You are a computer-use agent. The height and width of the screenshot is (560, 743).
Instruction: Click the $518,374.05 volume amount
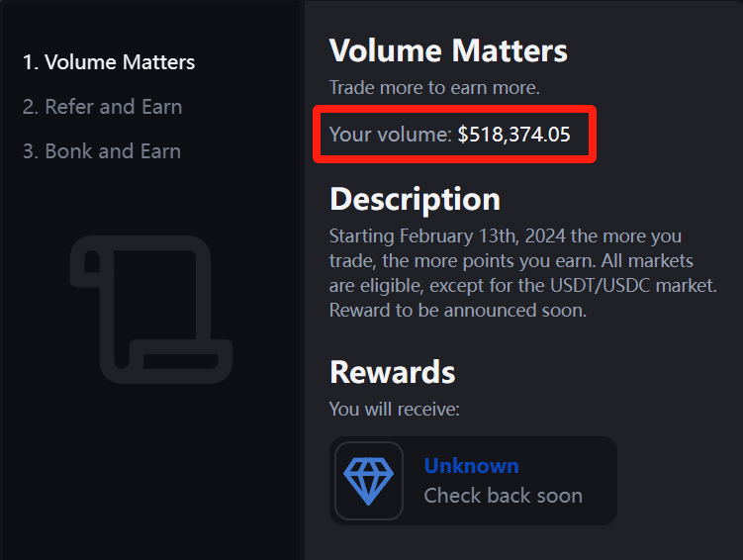click(x=513, y=135)
